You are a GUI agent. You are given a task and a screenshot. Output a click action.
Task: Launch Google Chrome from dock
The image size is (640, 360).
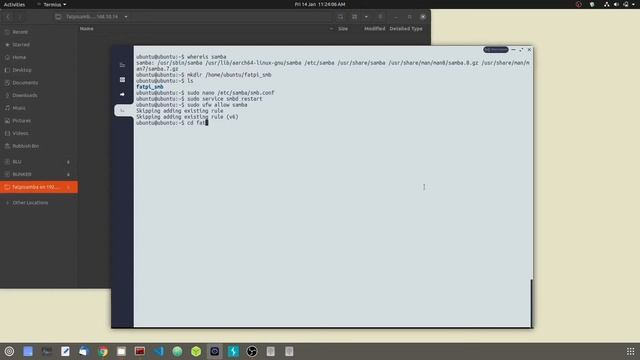point(103,351)
